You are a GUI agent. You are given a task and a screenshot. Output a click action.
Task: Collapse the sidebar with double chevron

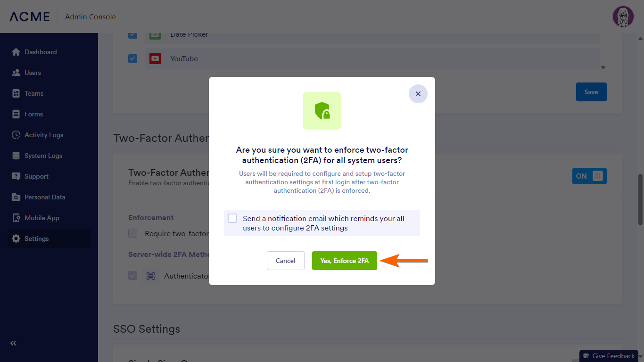point(13,343)
